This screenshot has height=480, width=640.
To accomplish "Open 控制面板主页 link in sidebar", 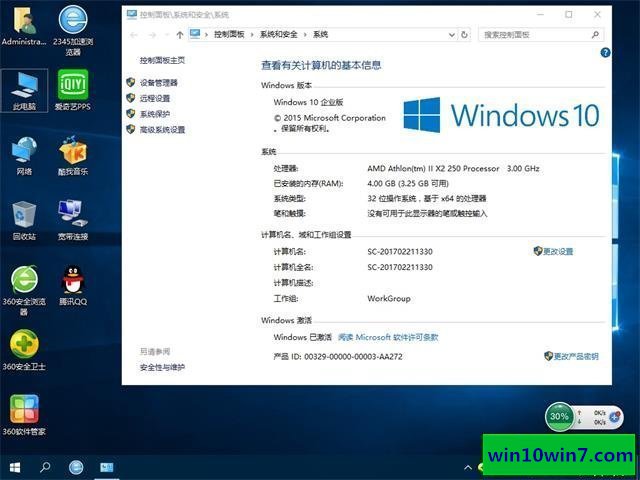I will coord(162,60).
